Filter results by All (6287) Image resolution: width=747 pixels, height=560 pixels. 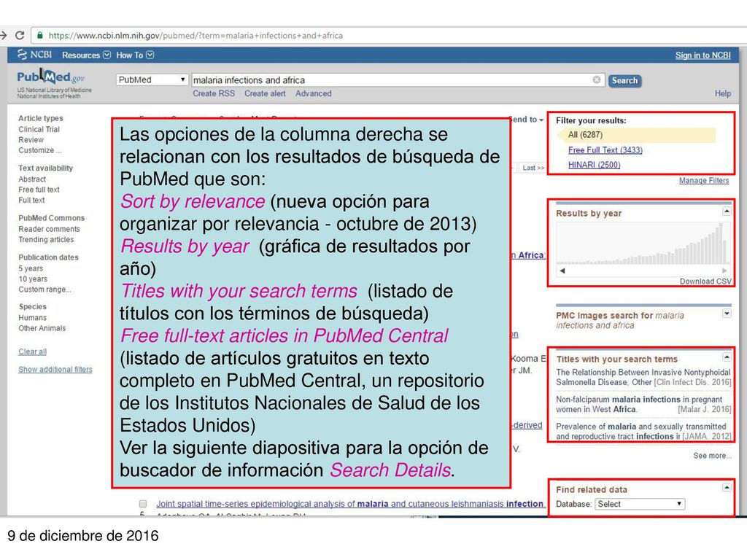[585, 135]
